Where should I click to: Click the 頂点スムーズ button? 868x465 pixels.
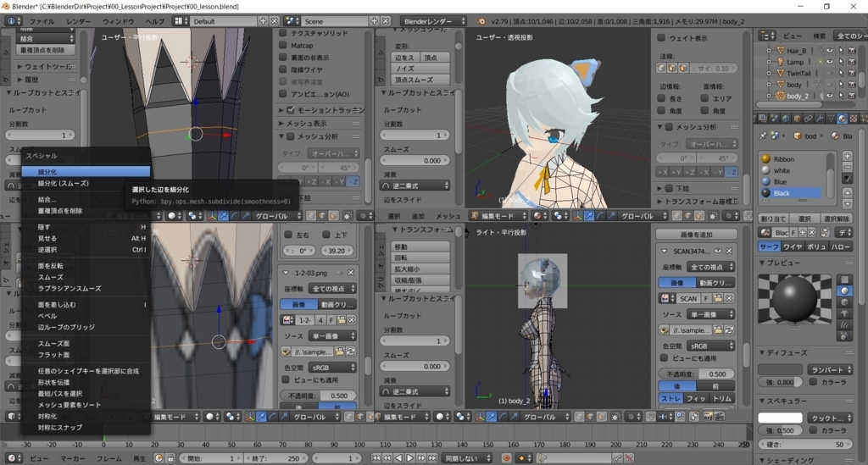coord(420,80)
